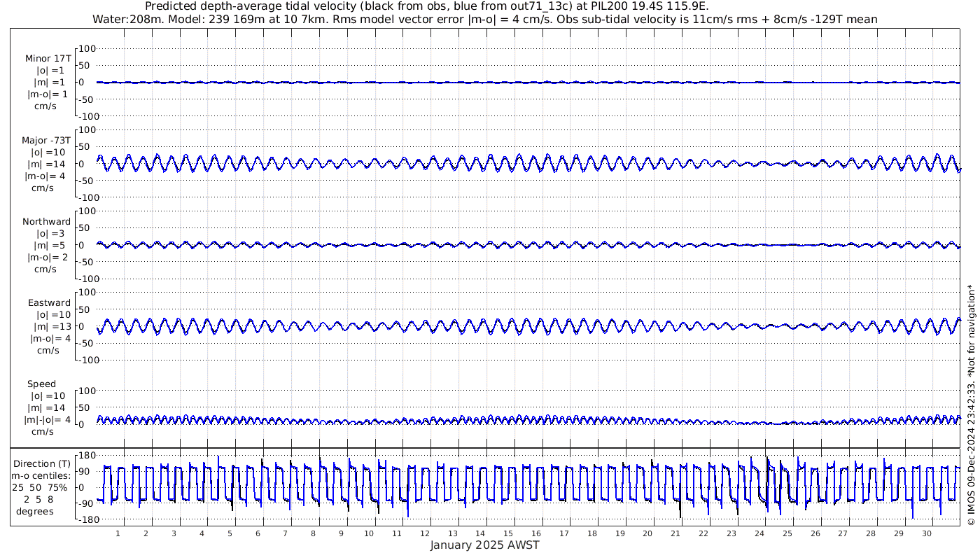The width and height of the screenshot is (980, 560).
Task: Click the 'Predicted depth-average tidal velocity' title line
Action: click(x=426, y=6)
